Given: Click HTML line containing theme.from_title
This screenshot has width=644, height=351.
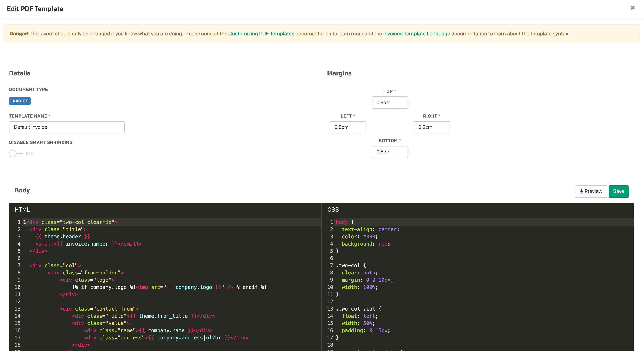Looking at the screenshot, I should pyautogui.click(x=143, y=316).
